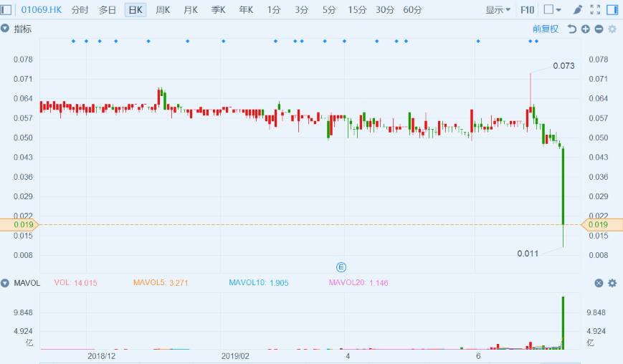623x364 pixels.
Task: Select the 年K yearly candlestick tab
Action: tap(246, 9)
